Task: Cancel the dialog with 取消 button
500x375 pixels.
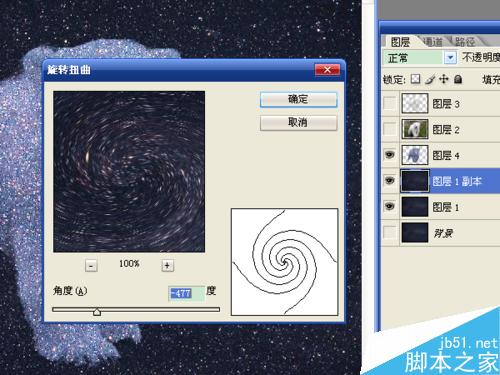Action: click(298, 122)
